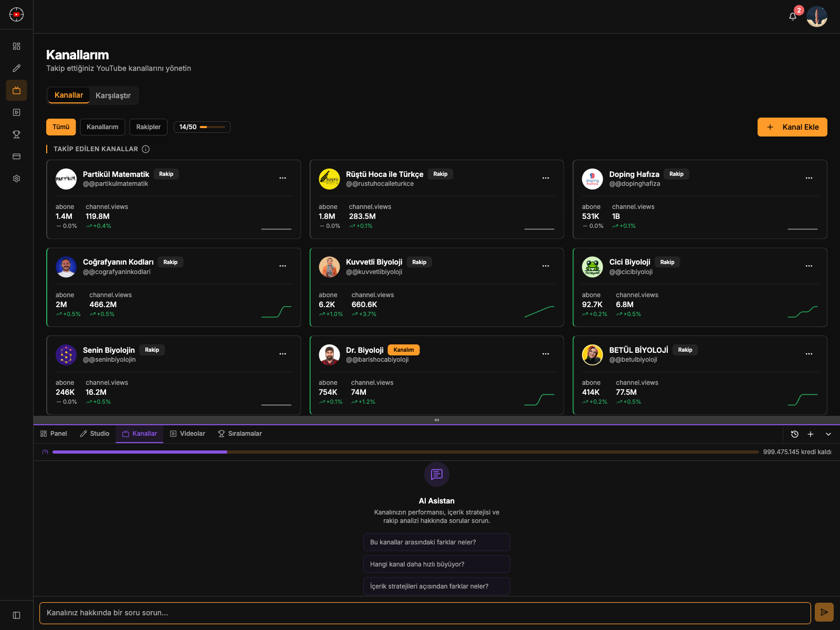Select the Kanallar tab in bottom bar

tap(140, 434)
